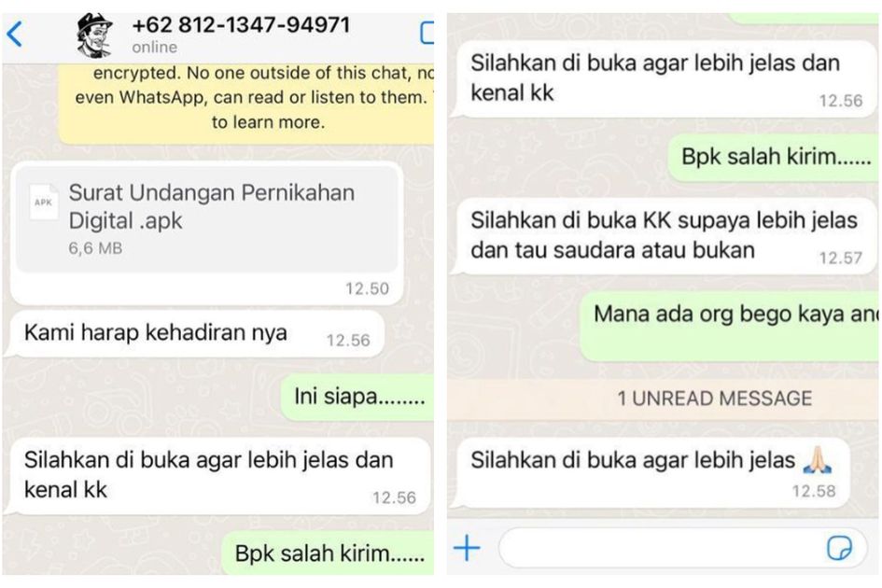Select the 12.58 'Silahkan di buka agar lebih jelas' message
882x588 pixels.
pyautogui.click(x=652, y=472)
